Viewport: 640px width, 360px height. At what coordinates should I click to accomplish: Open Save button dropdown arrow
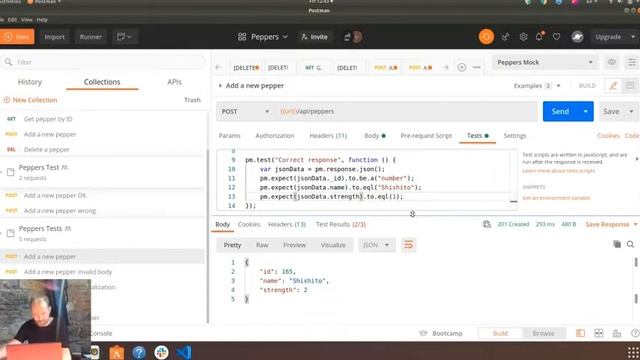631,111
